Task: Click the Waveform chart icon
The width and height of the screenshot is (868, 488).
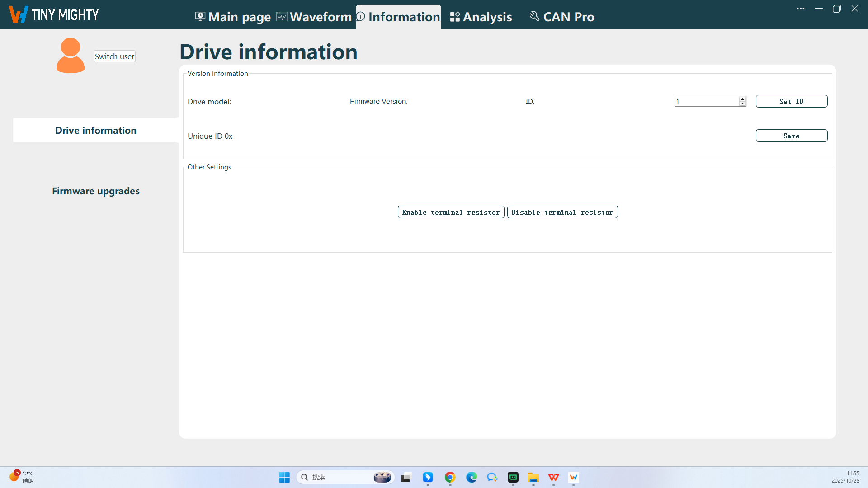Action: (282, 17)
